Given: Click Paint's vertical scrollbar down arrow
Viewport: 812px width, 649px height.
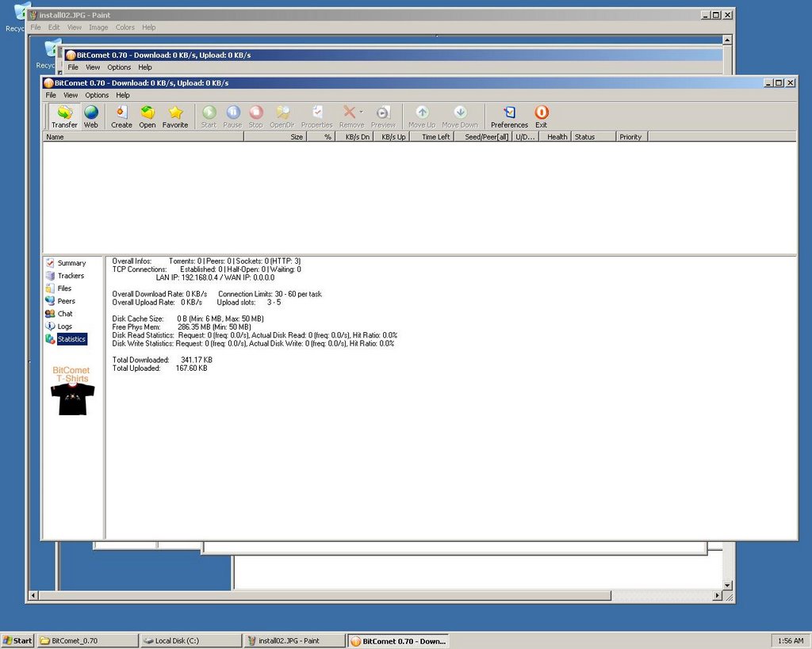Looking at the screenshot, I should [x=727, y=586].
